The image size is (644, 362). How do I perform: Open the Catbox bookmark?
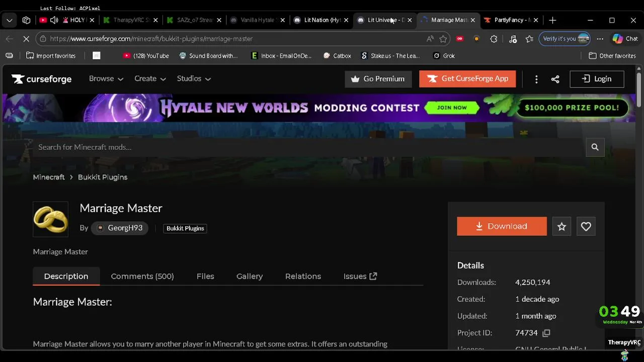point(337,56)
